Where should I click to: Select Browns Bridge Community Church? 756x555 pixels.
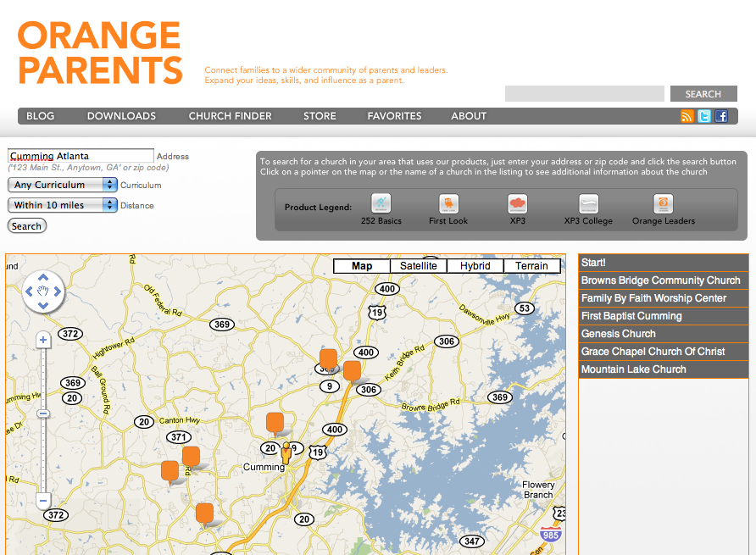[x=663, y=280]
